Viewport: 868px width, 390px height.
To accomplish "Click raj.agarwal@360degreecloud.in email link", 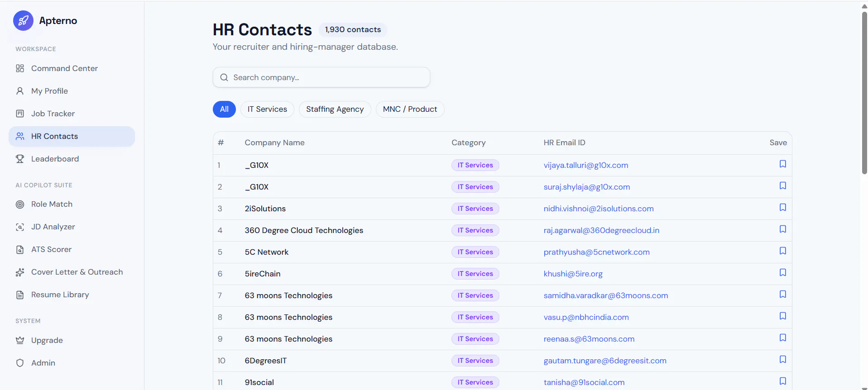I will (x=601, y=230).
